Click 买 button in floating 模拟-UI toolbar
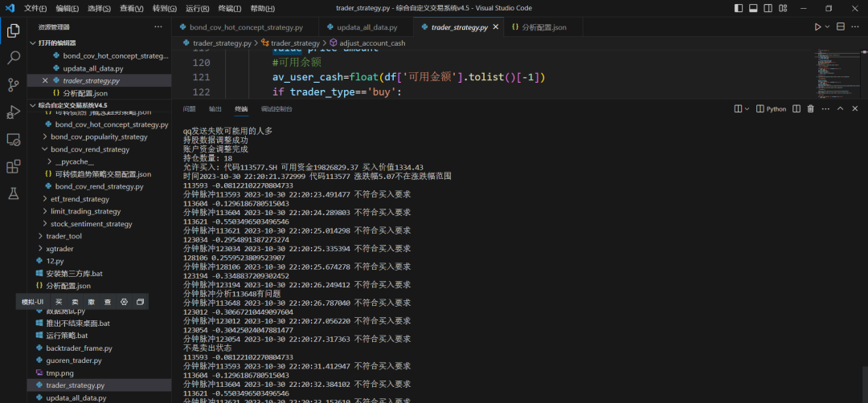This screenshot has width=868, height=403. 59,302
